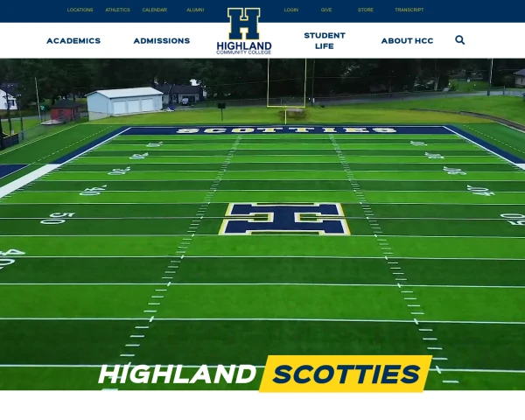Screen dimensions: 525x420
Task: Click the Highland Scotties banner text
Action: [x=264, y=374]
